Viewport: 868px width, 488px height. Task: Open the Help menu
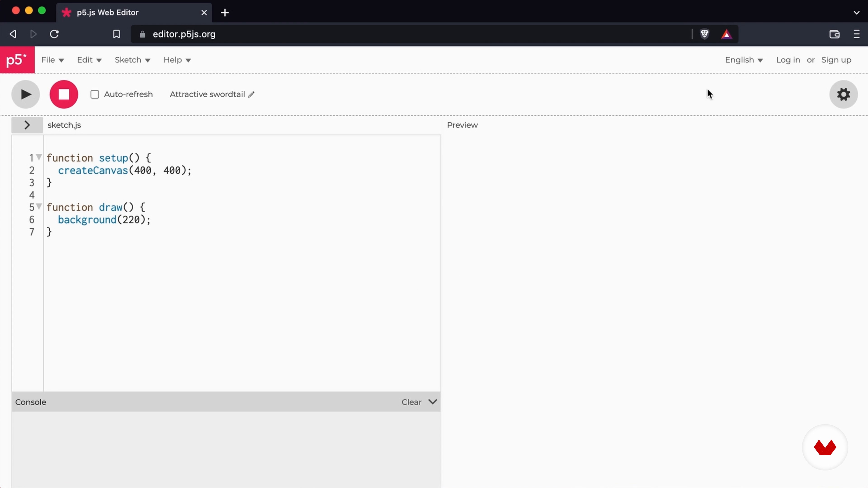177,60
